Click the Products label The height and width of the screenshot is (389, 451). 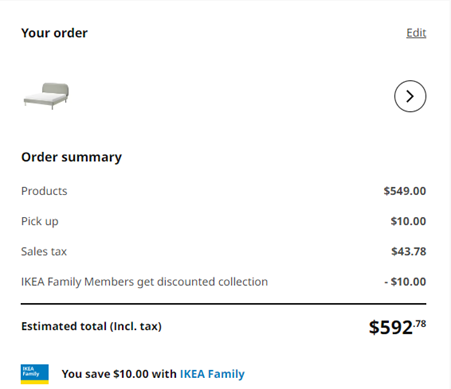(x=44, y=191)
